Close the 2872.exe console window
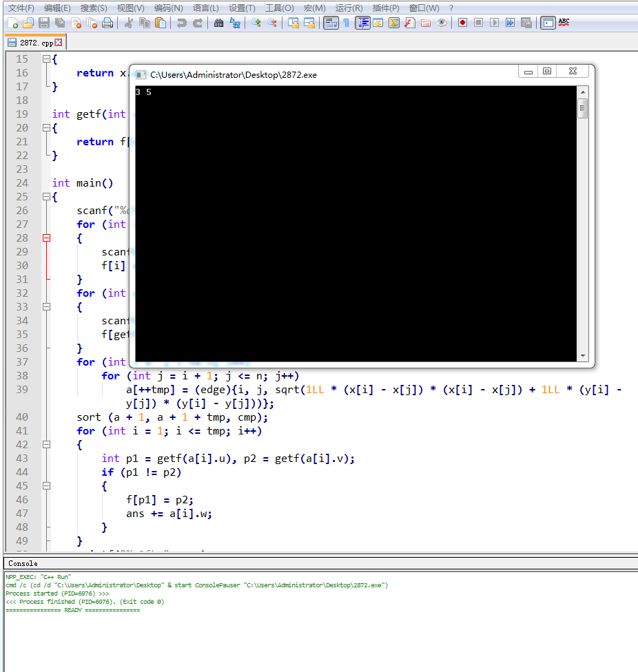Image resolution: width=638 pixels, height=672 pixels. point(573,71)
